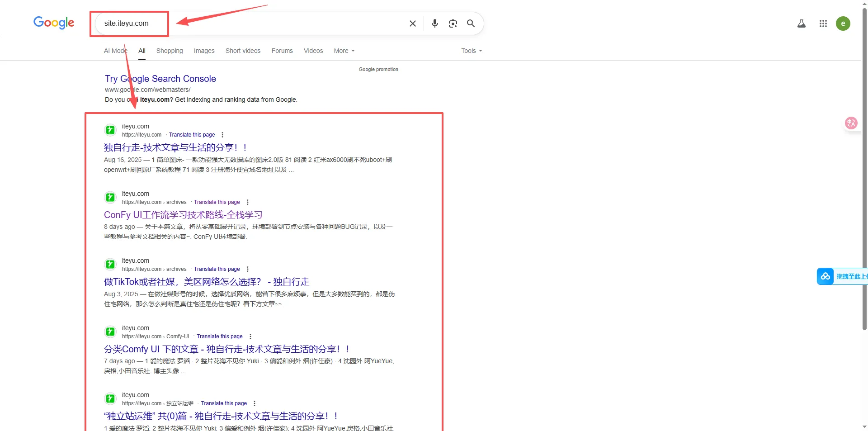This screenshot has height=431, width=868.
Task: Select the All results tab
Action: point(142,51)
